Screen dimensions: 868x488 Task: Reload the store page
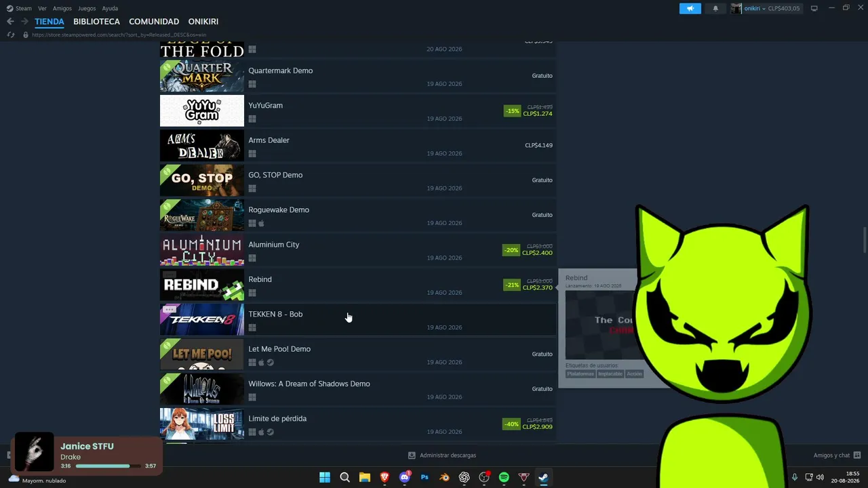point(11,35)
